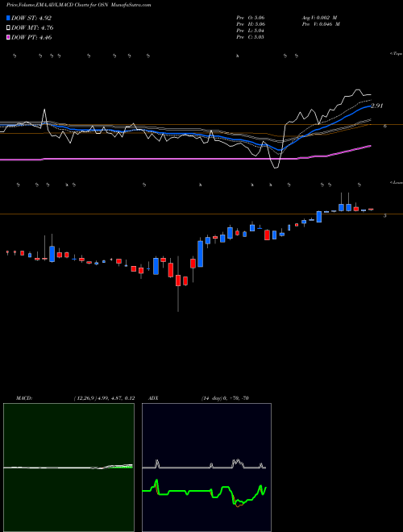Select the 'DOW PT: 4.46' legend label
Screen dimensions: 403x532
(x=32, y=37)
